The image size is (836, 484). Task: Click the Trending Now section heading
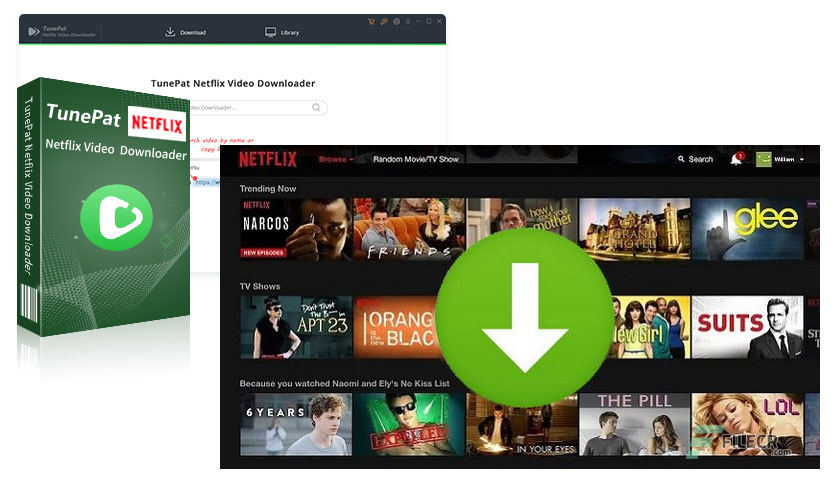click(x=268, y=189)
